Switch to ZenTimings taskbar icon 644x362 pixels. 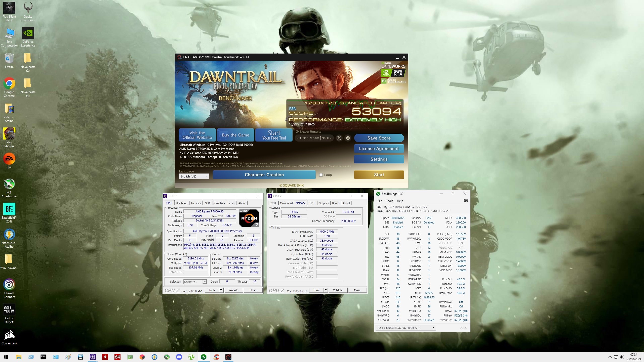pyautogui.click(x=204, y=357)
